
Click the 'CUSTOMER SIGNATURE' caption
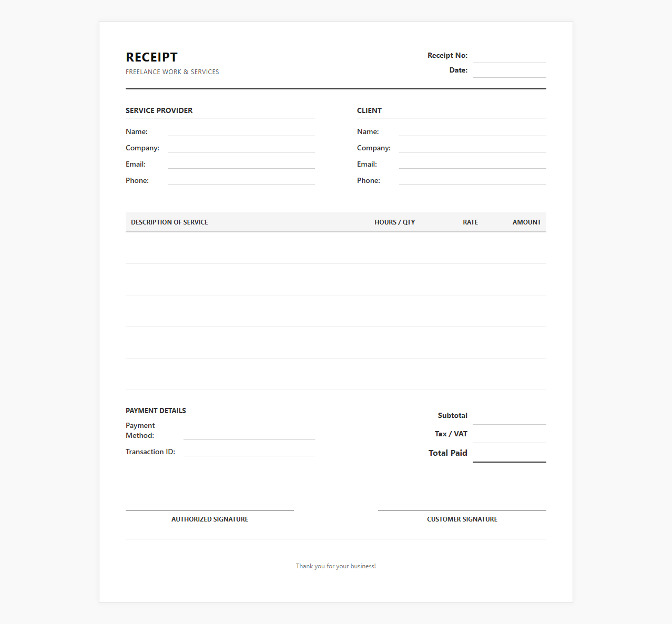(462, 519)
